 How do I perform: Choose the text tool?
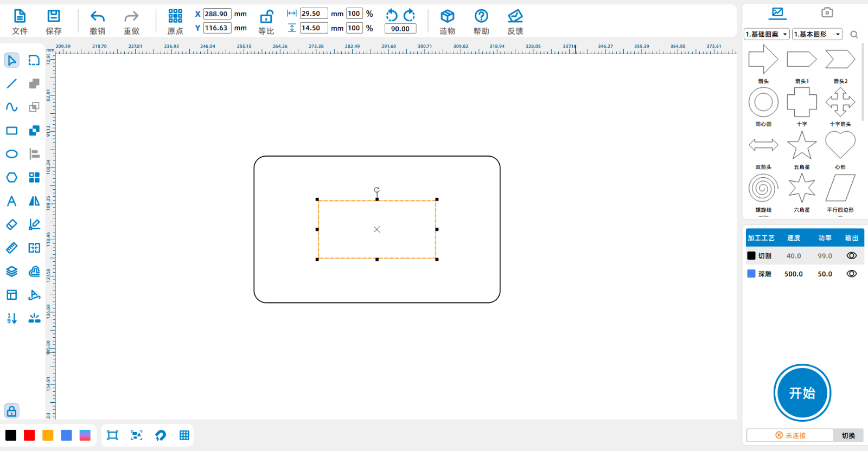coord(11,201)
